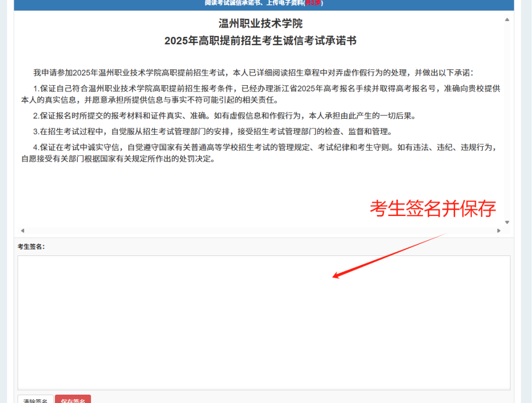The height and width of the screenshot is (403, 532).
Task: Click the intro paragraph starting 我申请参加2025年
Action: tap(253, 73)
